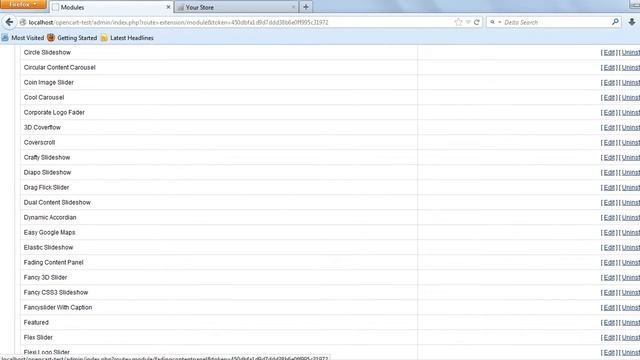Edit the Fancy CSS3 Slideshow module
Viewport: 640px width, 360px height.
coord(609,293)
